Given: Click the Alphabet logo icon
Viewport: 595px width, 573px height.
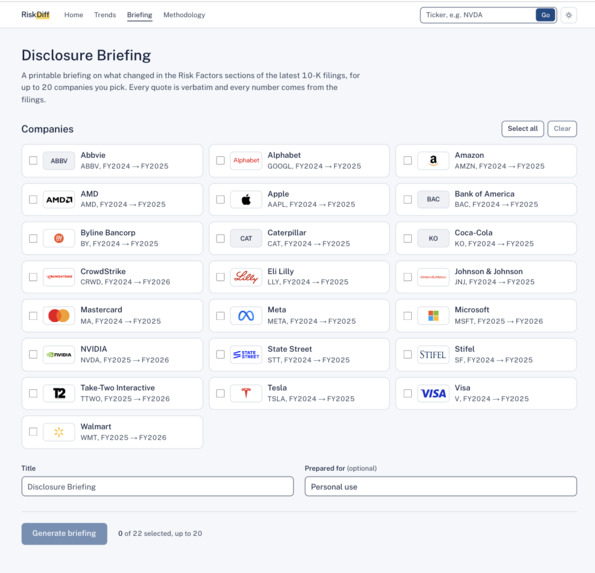Looking at the screenshot, I should [x=246, y=161].
